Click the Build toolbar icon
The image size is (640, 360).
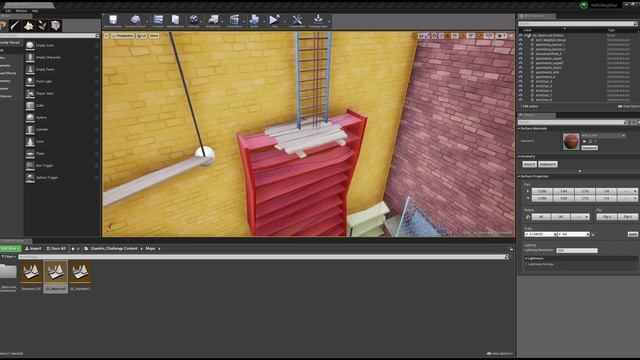(x=254, y=20)
